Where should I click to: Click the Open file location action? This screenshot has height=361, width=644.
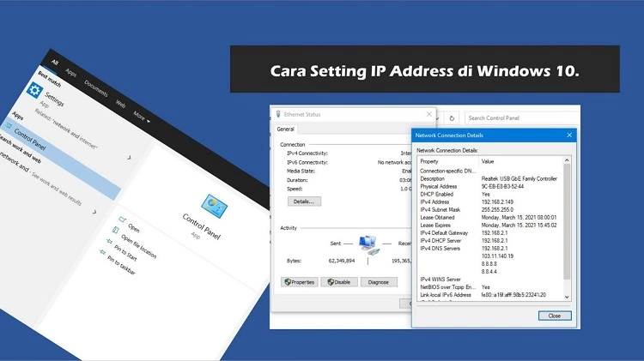[139, 246]
